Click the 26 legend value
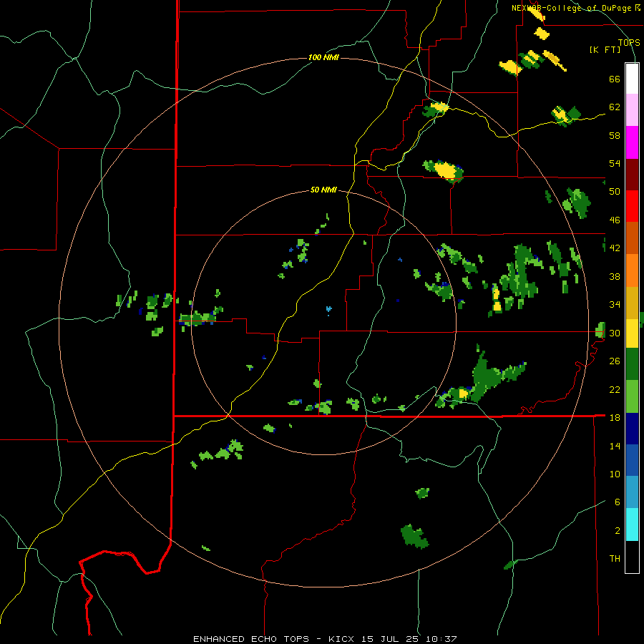The height and width of the screenshot is (644, 644). [615, 361]
